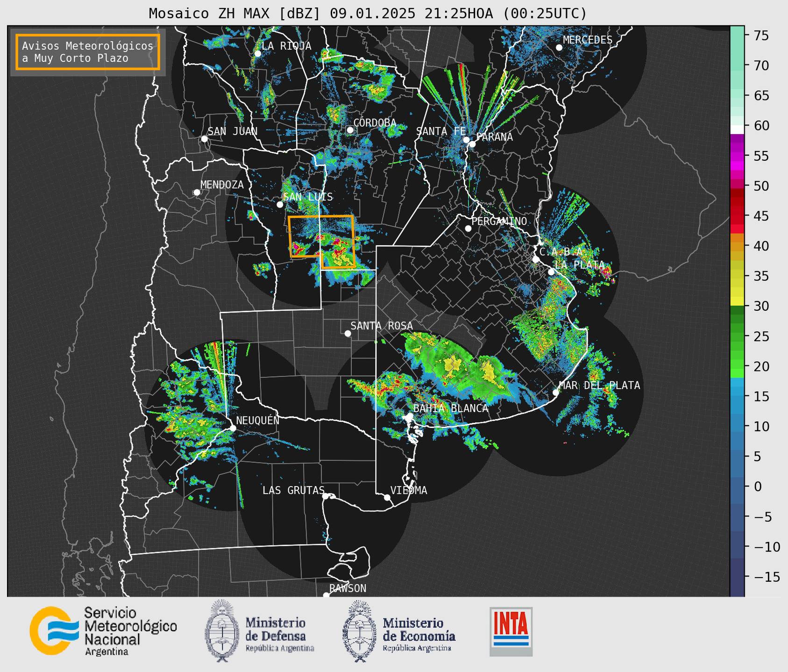
Task: Click the CÓRDOBA city marker dot
Action: coord(350,130)
